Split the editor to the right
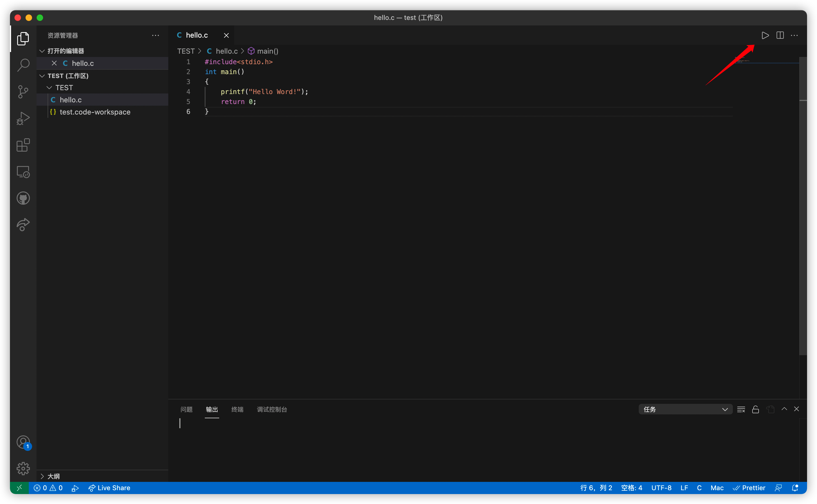The image size is (817, 504). 780,35
